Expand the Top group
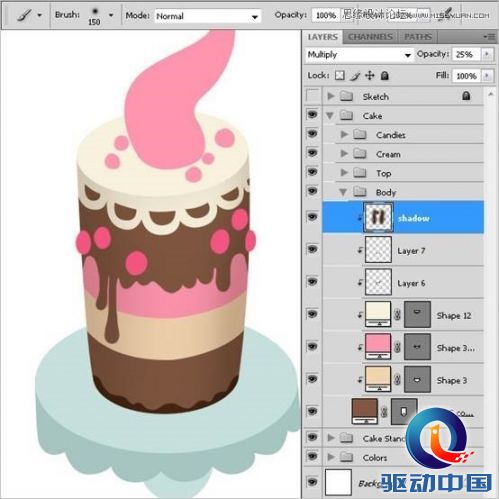 pos(344,173)
